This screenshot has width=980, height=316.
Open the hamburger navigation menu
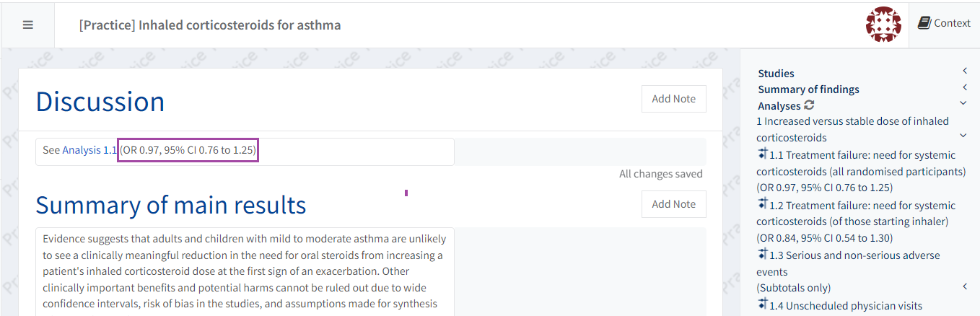pyautogui.click(x=28, y=25)
